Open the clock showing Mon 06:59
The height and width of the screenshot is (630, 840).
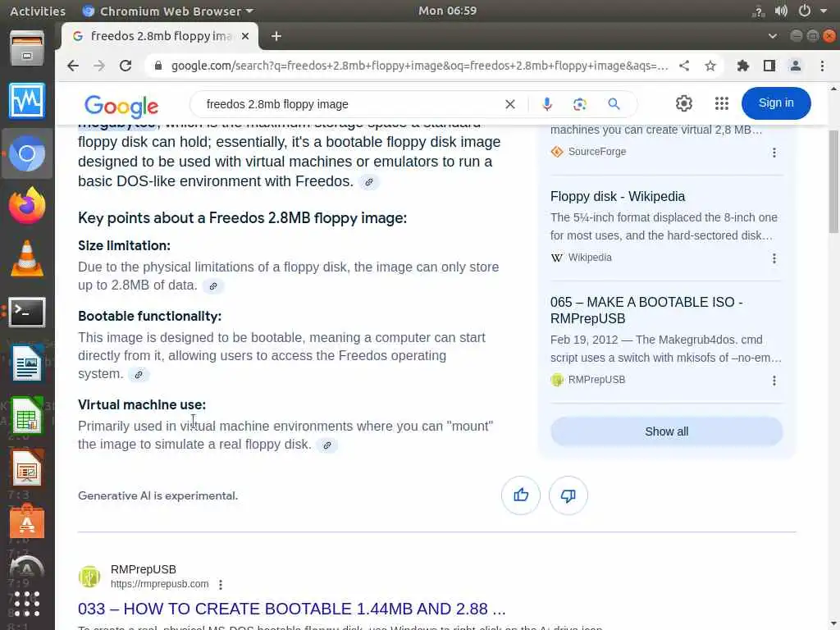point(447,11)
